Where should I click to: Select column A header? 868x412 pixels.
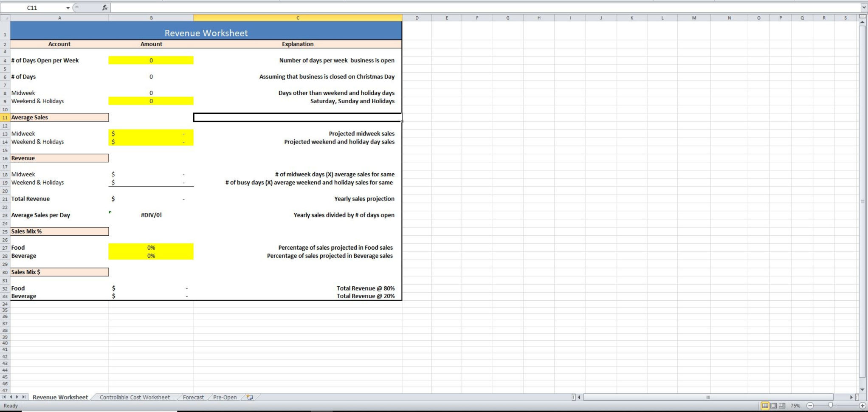59,18
